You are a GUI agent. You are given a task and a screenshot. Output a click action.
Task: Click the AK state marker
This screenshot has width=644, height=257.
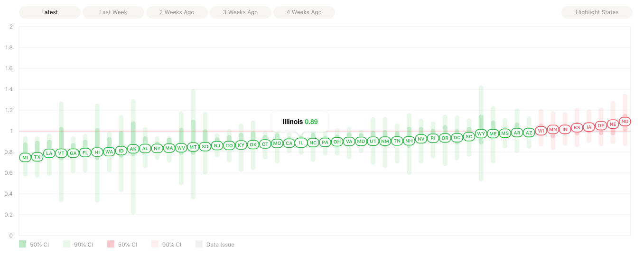[x=133, y=149]
